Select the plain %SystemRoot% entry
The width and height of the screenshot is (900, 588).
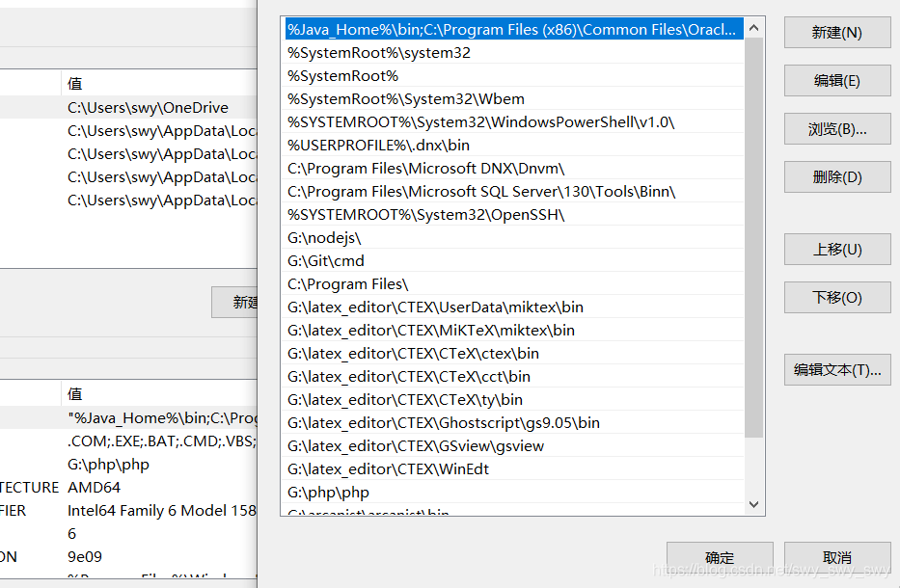click(x=514, y=76)
